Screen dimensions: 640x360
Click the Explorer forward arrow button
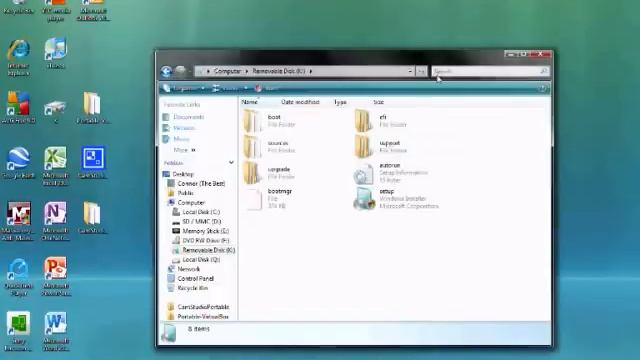pos(180,71)
